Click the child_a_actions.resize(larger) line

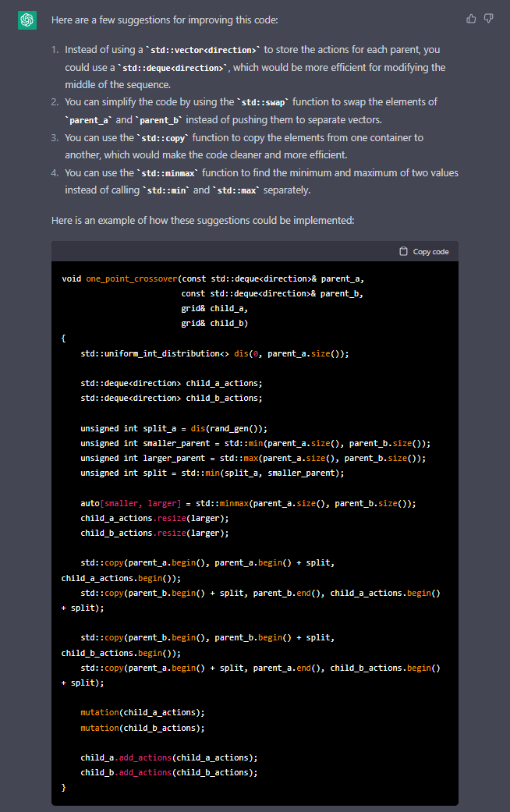pos(154,519)
